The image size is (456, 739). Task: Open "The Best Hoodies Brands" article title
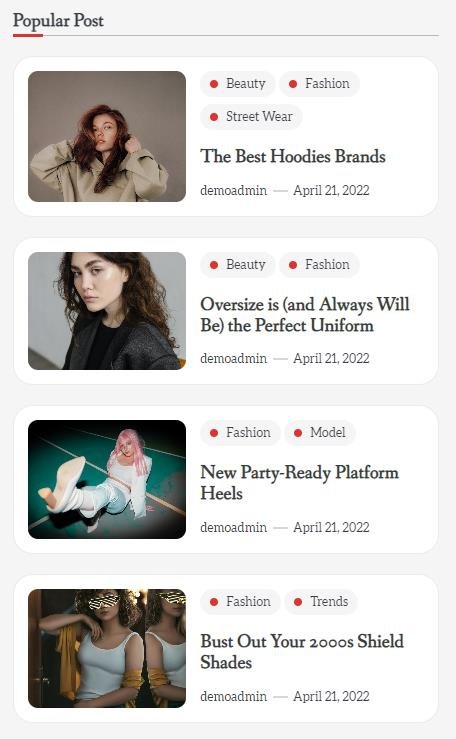(293, 156)
